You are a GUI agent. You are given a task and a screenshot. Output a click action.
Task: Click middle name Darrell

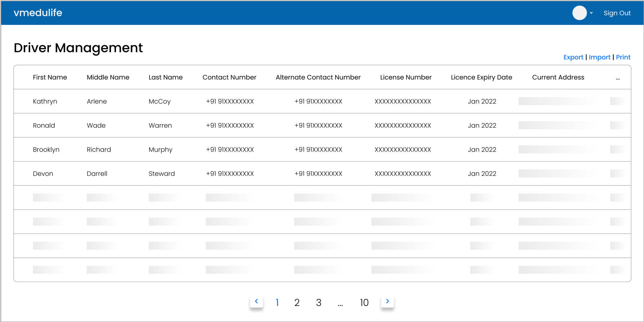[x=97, y=174]
